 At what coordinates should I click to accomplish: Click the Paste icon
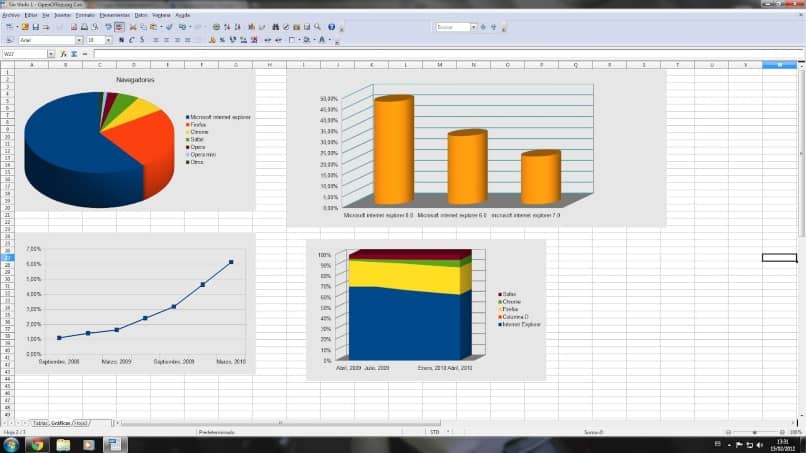click(x=153, y=27)
